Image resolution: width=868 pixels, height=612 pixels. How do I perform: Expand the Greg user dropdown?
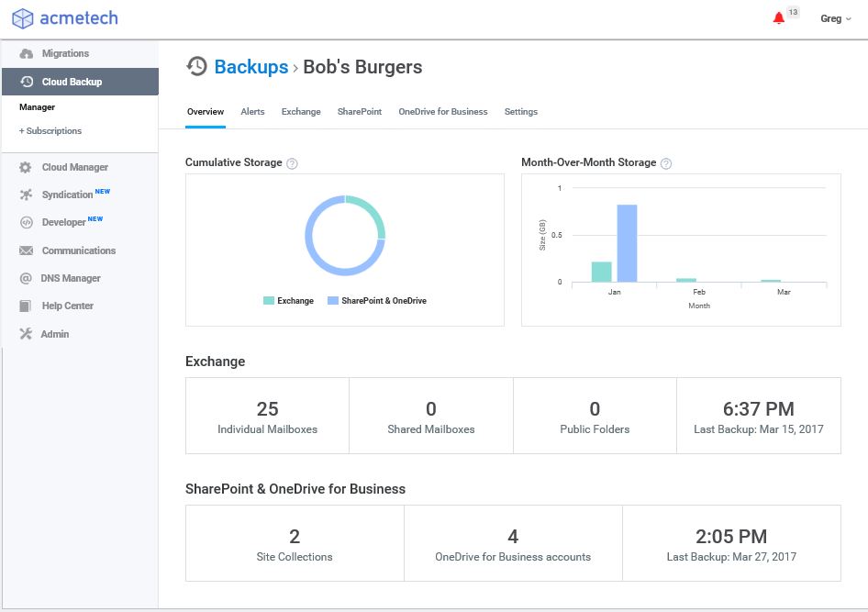click(x=835, y=19)
